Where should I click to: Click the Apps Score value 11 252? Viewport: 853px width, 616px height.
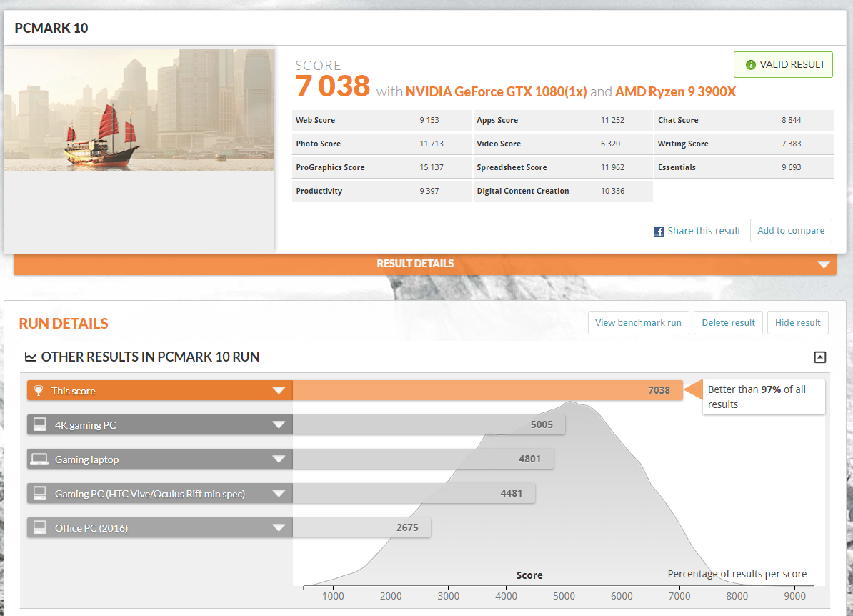[612, 120]
